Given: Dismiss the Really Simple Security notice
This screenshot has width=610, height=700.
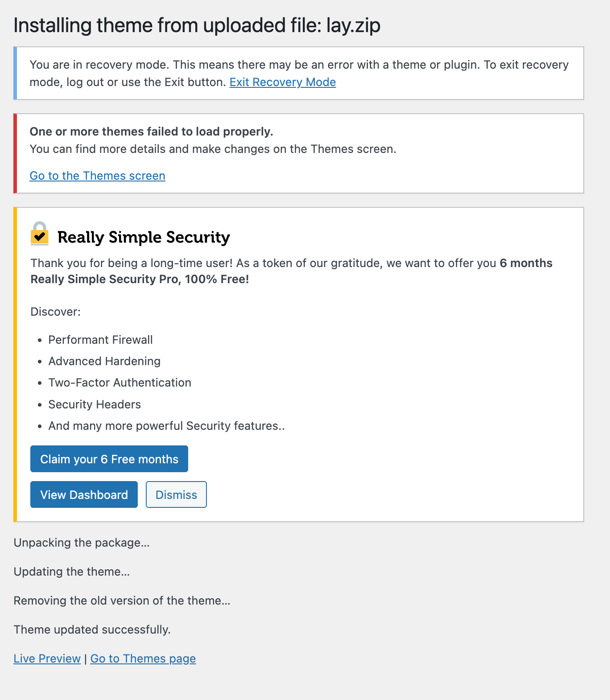Looking at the screenshot, I should (x=176, y=494).
